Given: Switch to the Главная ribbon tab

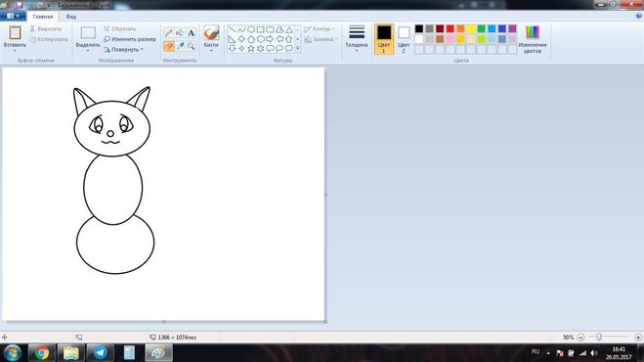Looking at the screenshot, I should pos(43,17).
